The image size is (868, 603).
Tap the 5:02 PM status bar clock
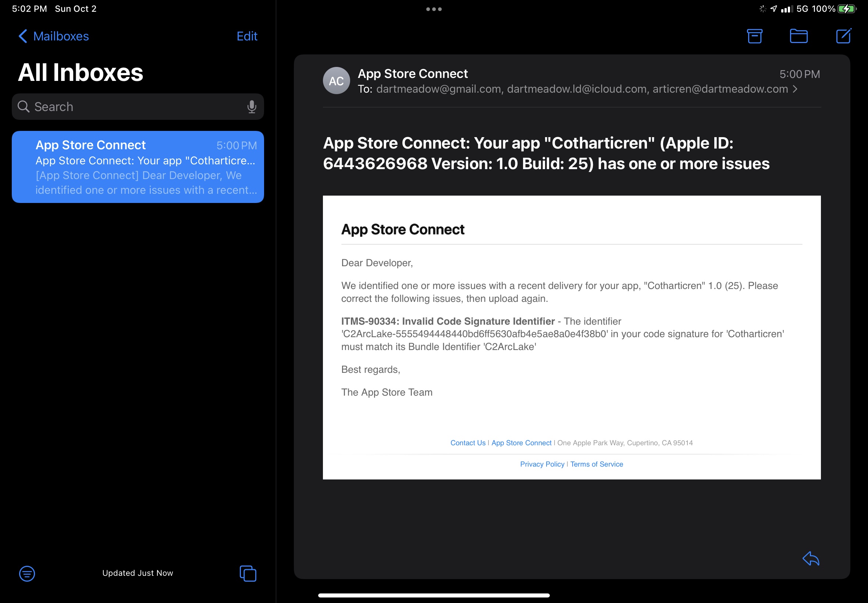(x=29, y=9)
